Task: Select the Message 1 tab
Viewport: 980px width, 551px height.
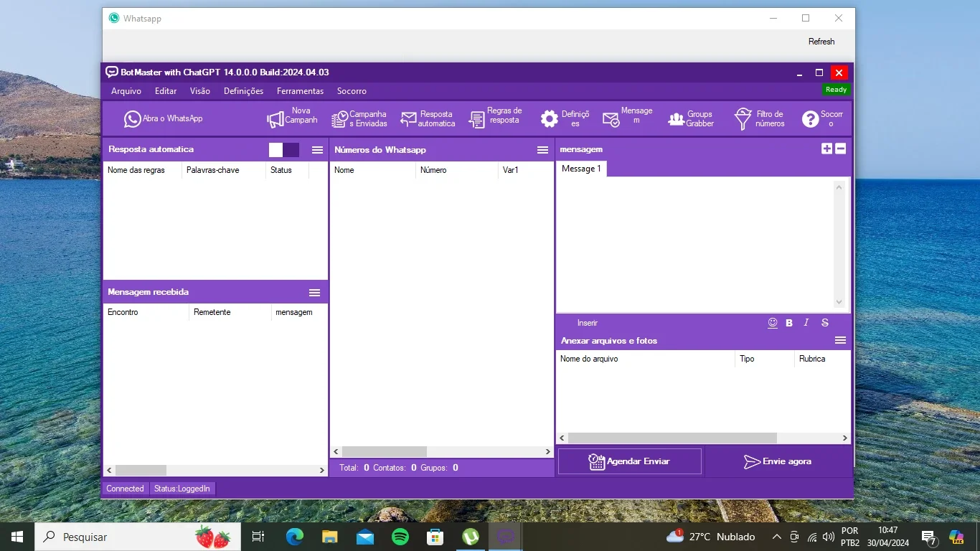Action: pos(582,169)
